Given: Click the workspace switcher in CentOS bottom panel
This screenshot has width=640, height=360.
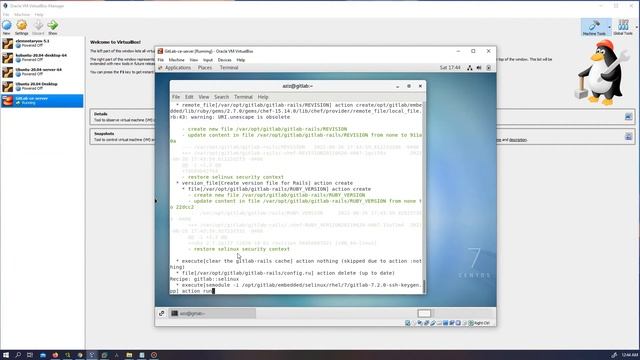Looking at the screenshot, I should pyautogui.click(x=424, y=313).
